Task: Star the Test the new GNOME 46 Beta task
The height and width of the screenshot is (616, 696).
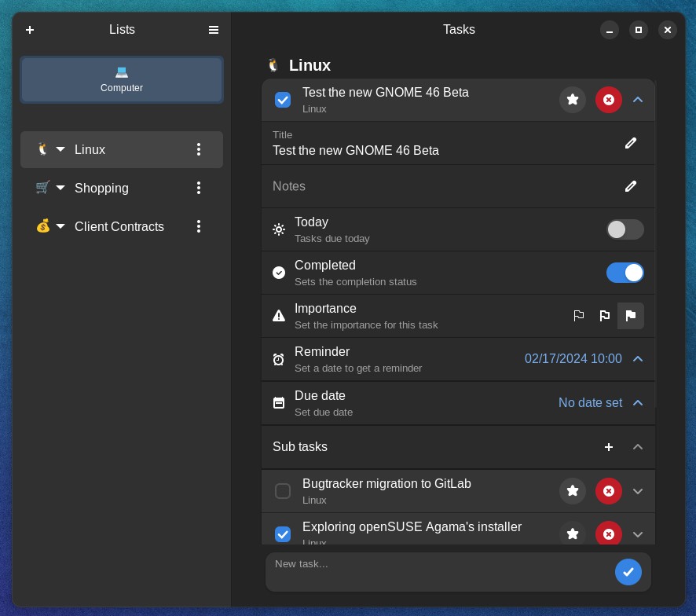Action: pyautogui.click(x=573, y=100)
